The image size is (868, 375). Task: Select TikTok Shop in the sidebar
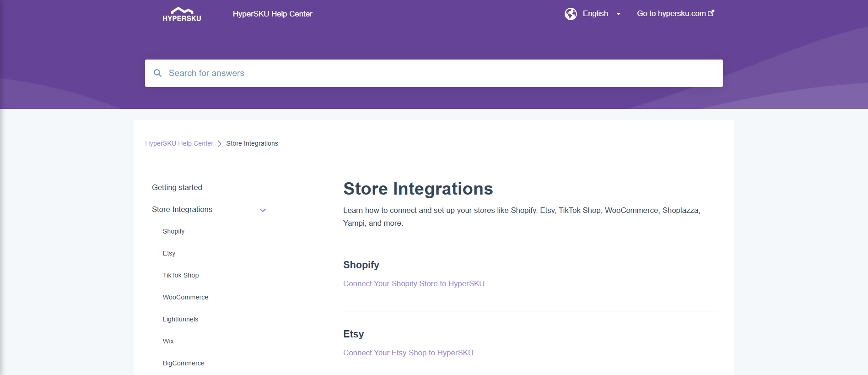(x=181, y=275)
